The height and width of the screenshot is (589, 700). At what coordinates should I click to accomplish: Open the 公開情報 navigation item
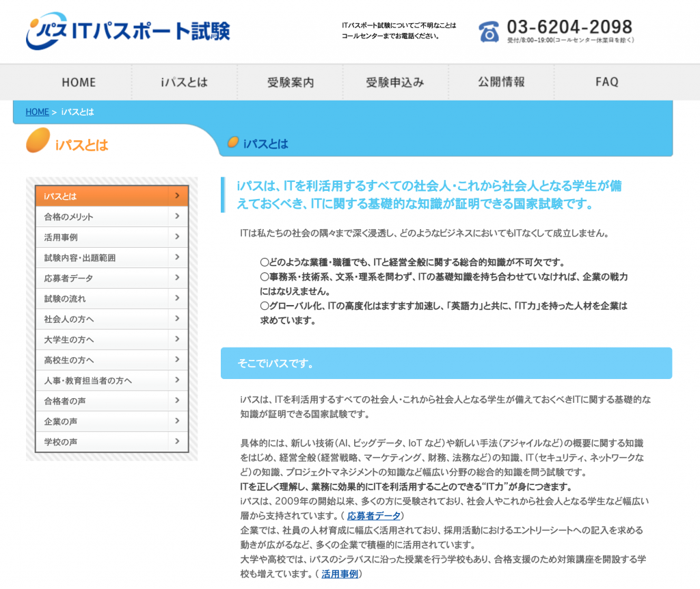tap(501, 82)
